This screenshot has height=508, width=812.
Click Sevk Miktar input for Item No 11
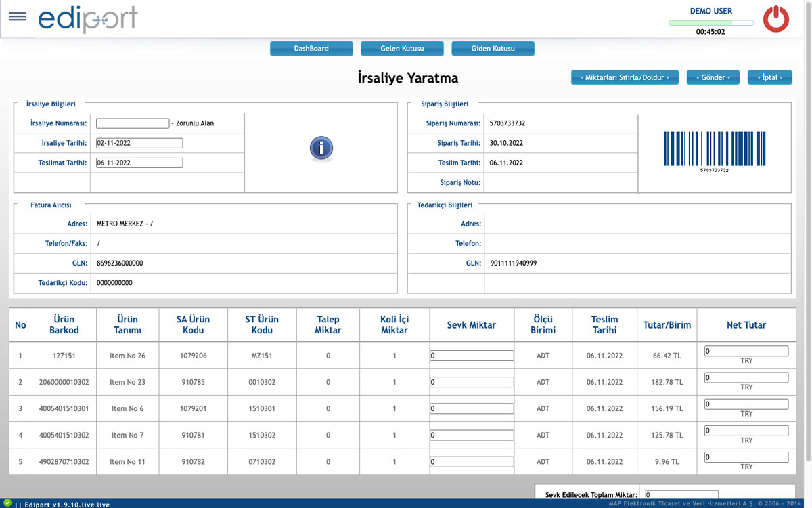(472, 462)
